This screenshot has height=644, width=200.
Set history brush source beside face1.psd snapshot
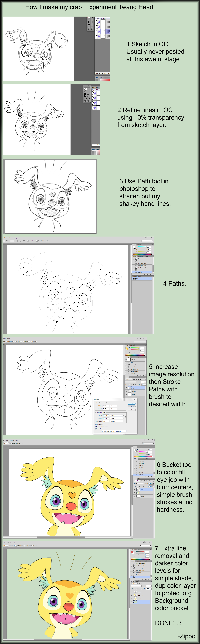tap(126, 360)
